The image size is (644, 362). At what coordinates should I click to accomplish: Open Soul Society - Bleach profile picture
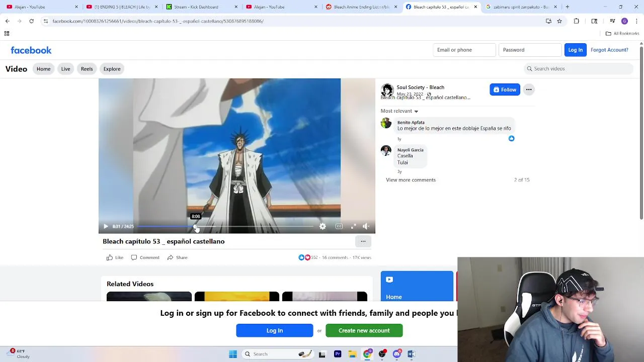point(387,90)
